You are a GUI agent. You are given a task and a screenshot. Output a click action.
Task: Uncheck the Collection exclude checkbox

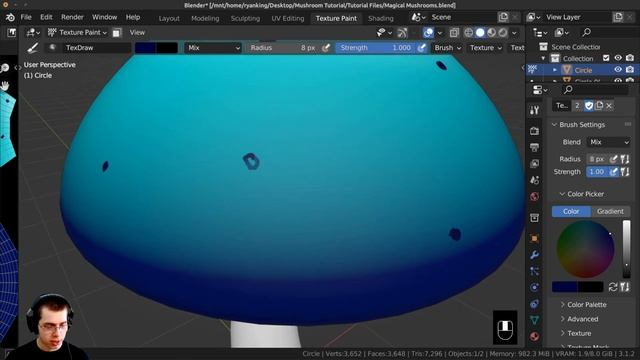tap(606, 58)
